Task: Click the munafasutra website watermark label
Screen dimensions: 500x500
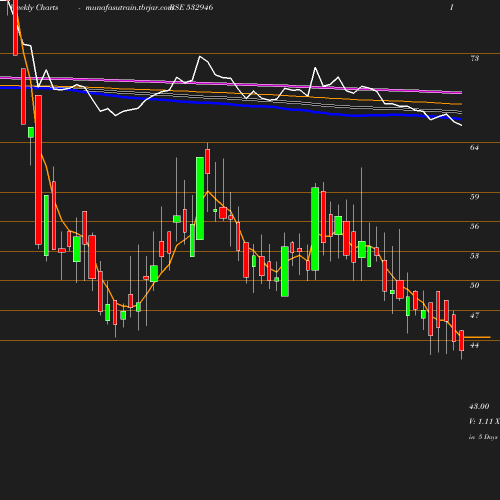Action: tap(129, 7)
